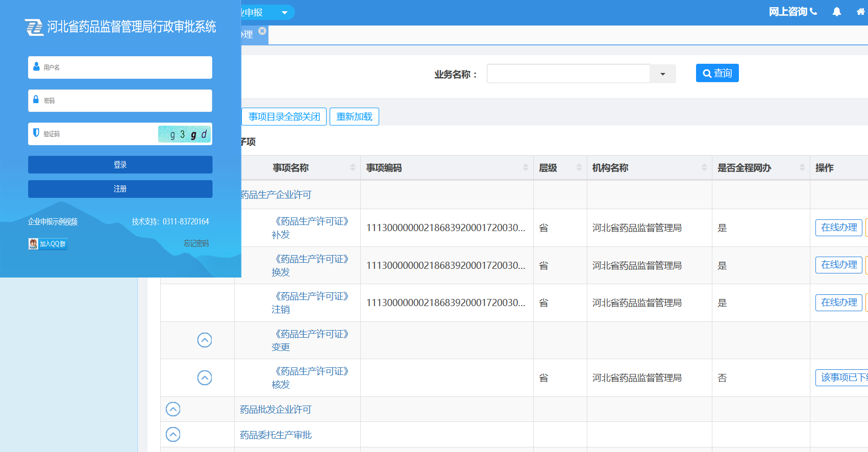Click 药品委托生产审批 row text
The image size is (868, 452).
[x=276, y=435]
